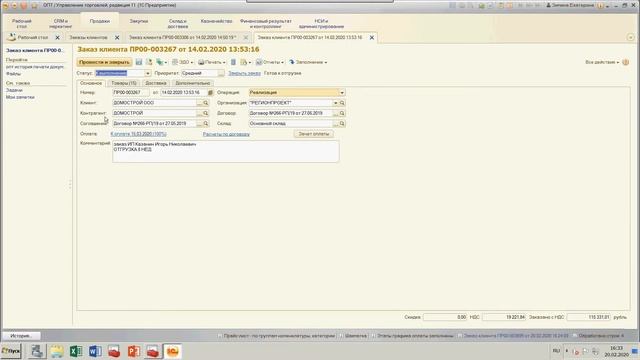The image size is (640, 360).
Task: Switch to the Основное tab
Action: click(x=91, y=83)
